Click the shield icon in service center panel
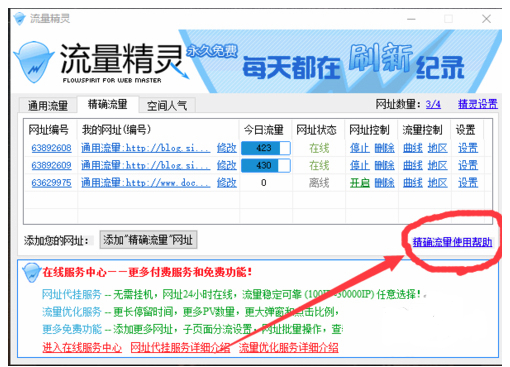 (x=31, y=272)
